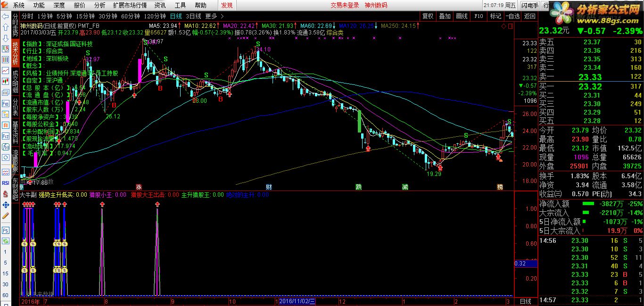The width and height of the screenshot is (644, 306).
Task: Click the app logo icon at top-left
Action: (5, 5)
